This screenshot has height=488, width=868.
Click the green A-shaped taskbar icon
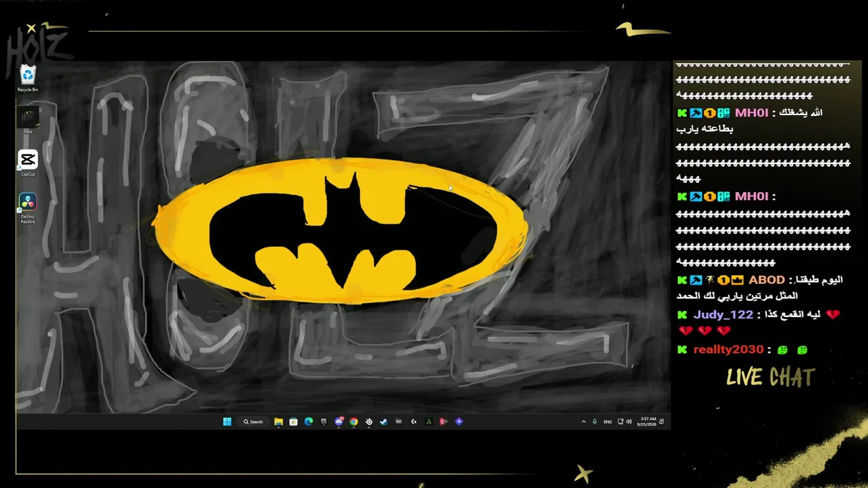tap(429, 422)
